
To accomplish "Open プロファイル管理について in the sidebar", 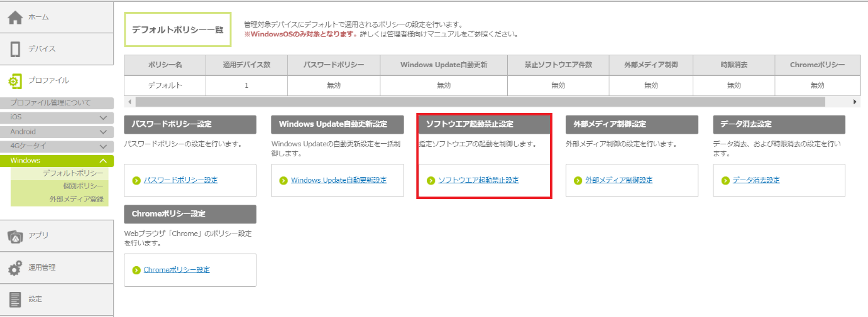I will [50, 103].
